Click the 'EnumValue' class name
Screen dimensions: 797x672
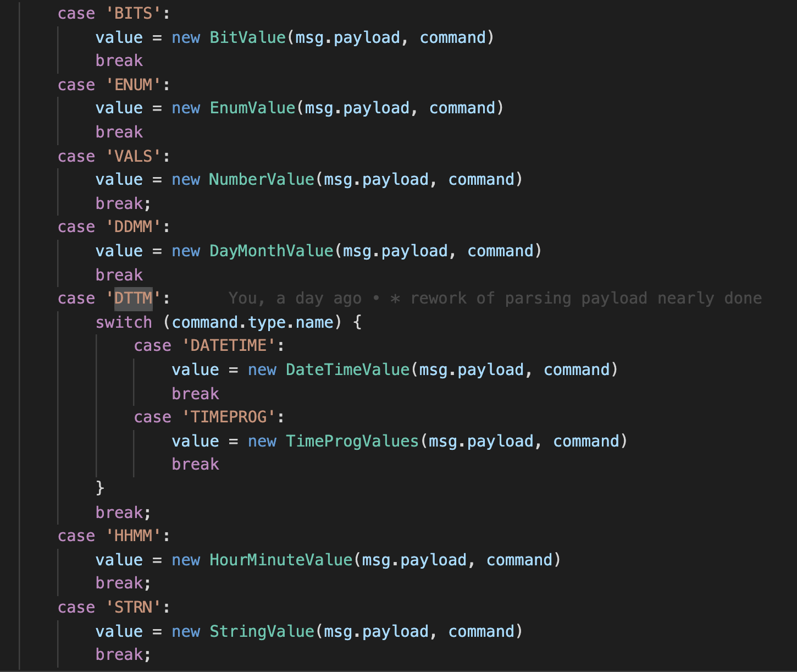[251, 108]
